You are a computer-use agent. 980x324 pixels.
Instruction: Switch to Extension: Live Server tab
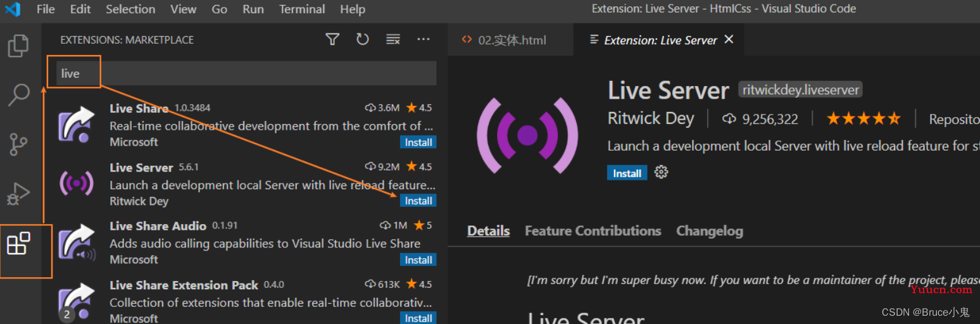658,40
